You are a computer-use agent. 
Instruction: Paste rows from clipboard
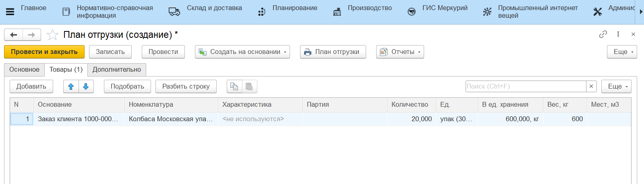249,87
